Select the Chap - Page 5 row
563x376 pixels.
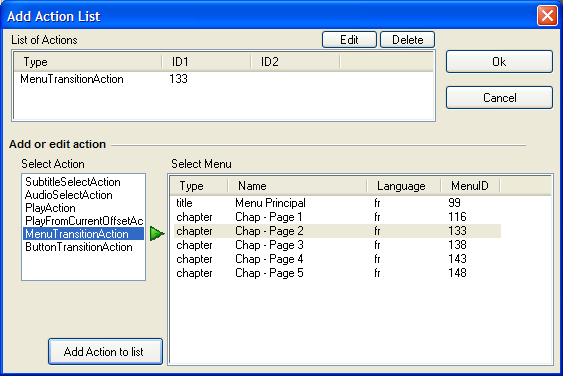click(338, 273)
